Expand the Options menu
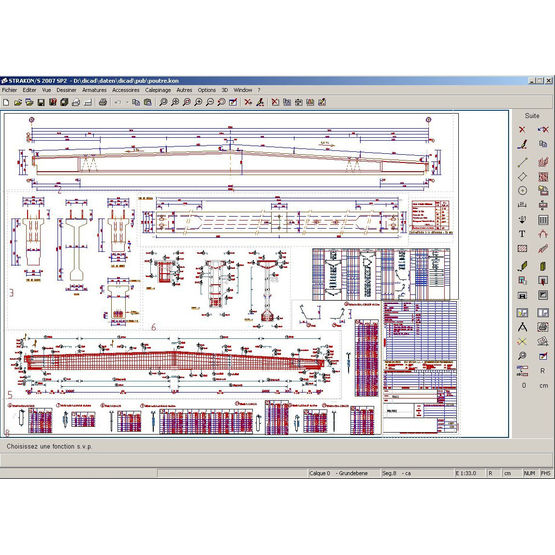 207,90
